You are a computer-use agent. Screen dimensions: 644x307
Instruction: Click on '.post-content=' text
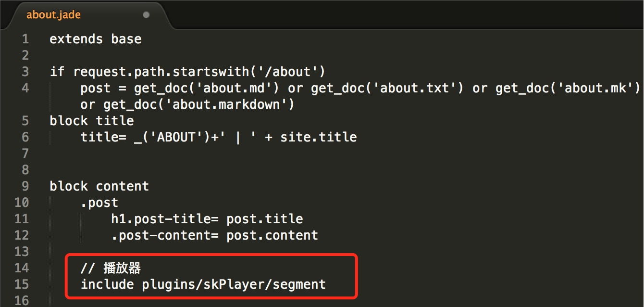(164, 235)
